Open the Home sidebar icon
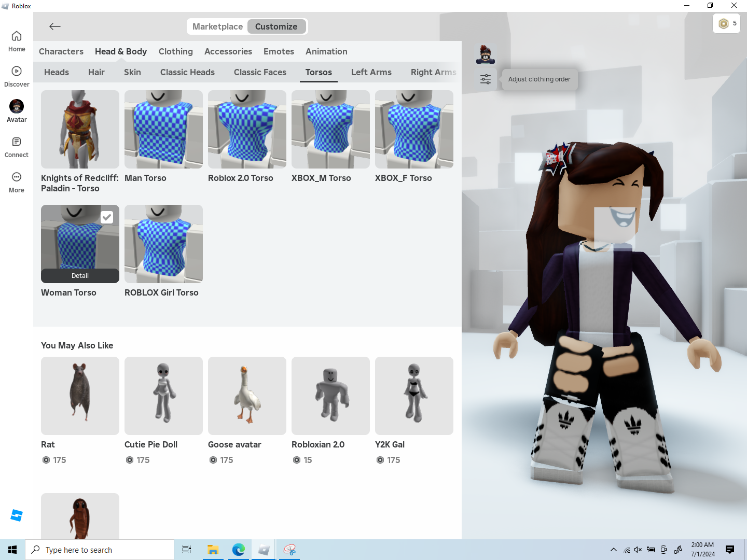The height and width of the screenshot is (560, 747). coord(17,41)
